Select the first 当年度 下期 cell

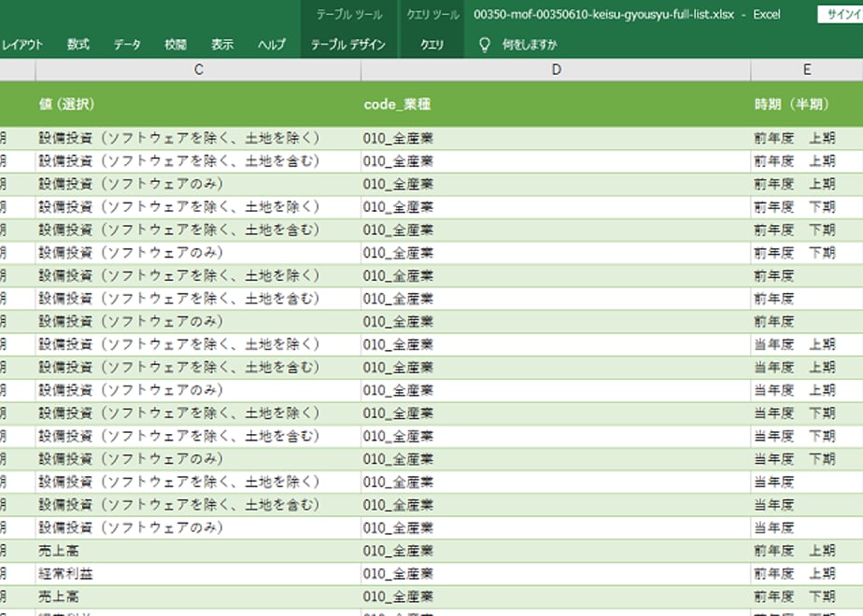pos(807,413)
